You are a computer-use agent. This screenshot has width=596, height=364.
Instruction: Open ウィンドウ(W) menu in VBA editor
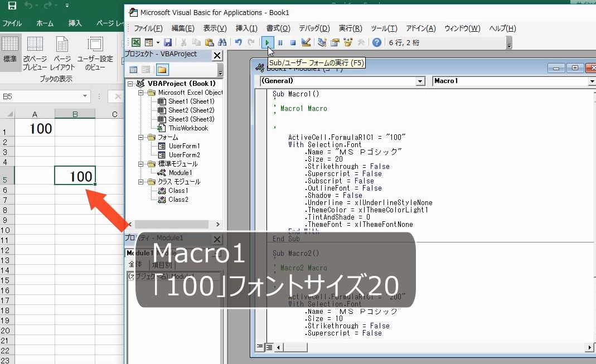(x=462, y=28)
